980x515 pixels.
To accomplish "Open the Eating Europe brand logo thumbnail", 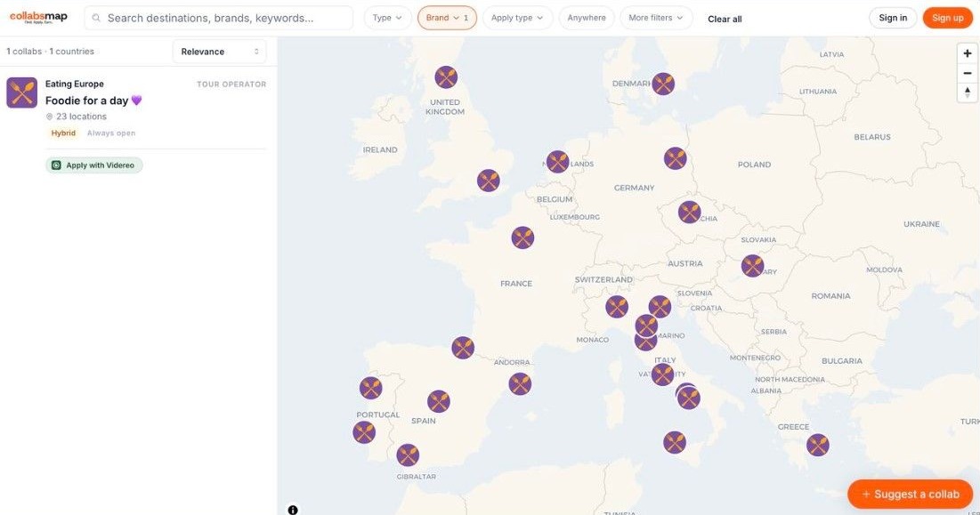I will pyautogui.click(x=22, y=93).
